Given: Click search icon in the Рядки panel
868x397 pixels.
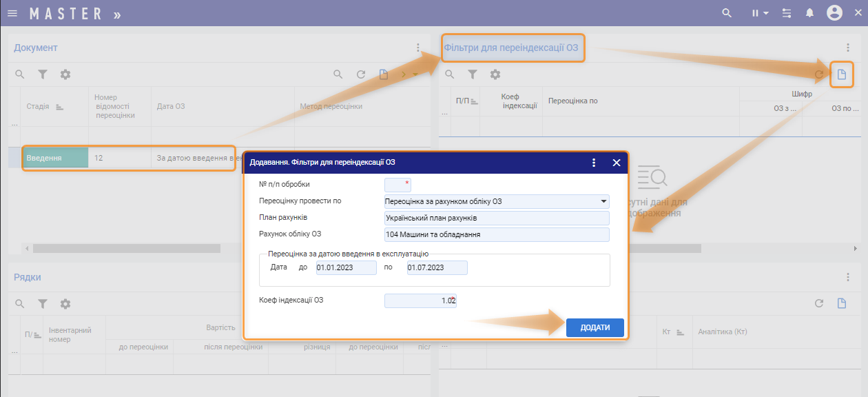Looking at the screenshot, I should (x=20, y=304).
